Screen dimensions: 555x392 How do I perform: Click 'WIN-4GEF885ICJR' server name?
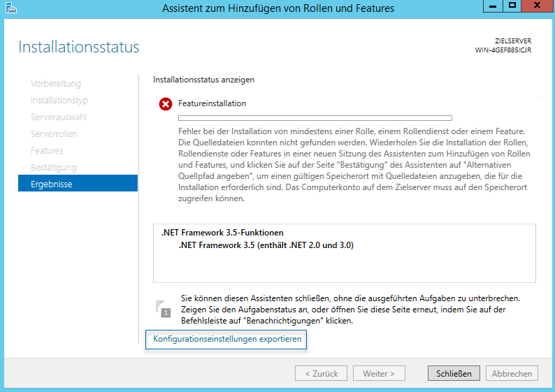503,50
